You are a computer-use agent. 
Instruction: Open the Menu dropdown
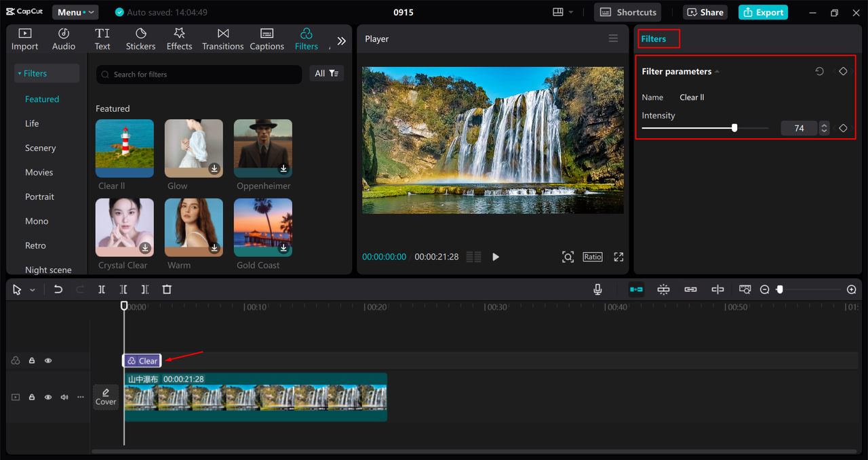(75, 12)
